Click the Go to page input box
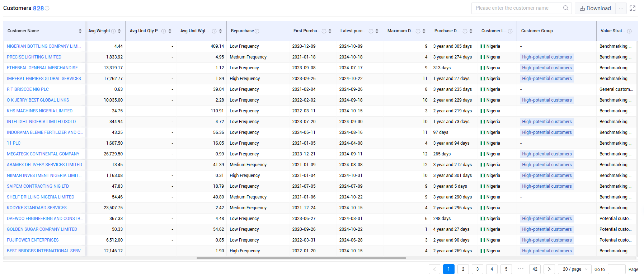The image size is (644, 276). pos(617,269)
